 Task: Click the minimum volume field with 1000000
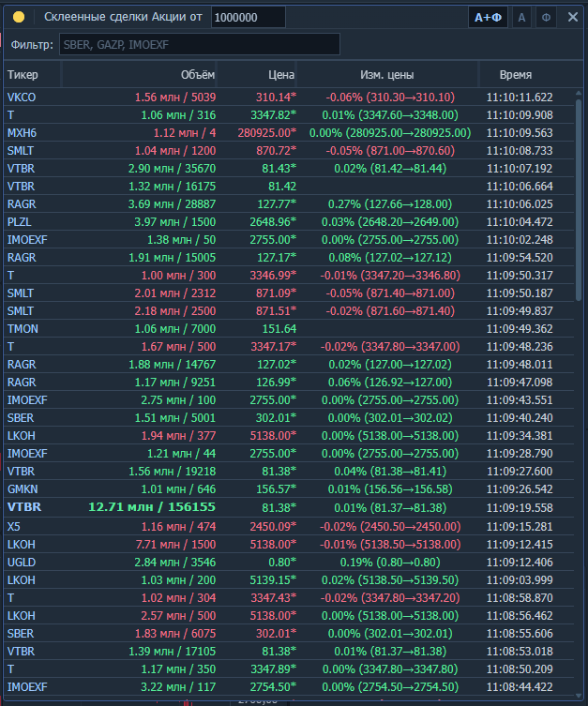(248, 17)
